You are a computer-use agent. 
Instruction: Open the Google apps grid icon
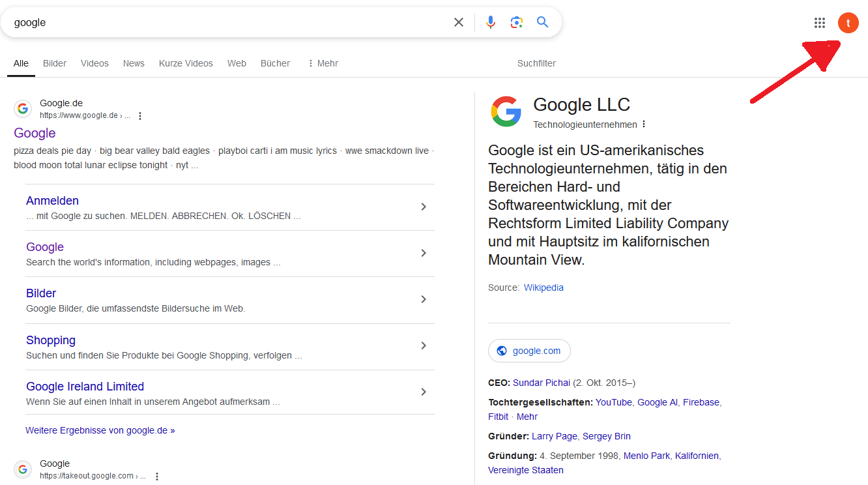coord(820,23)
